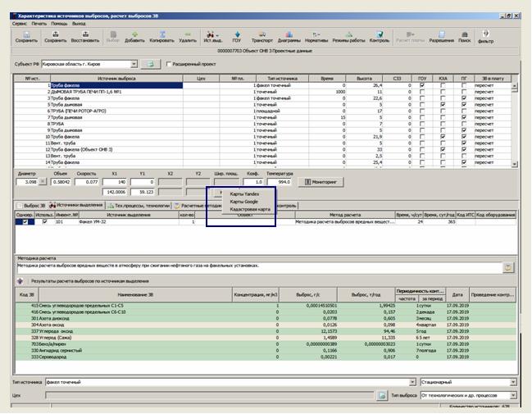Open the Транспорт toolbar icon
This screenshot has height=414, width=532.
tap(261, 35)
